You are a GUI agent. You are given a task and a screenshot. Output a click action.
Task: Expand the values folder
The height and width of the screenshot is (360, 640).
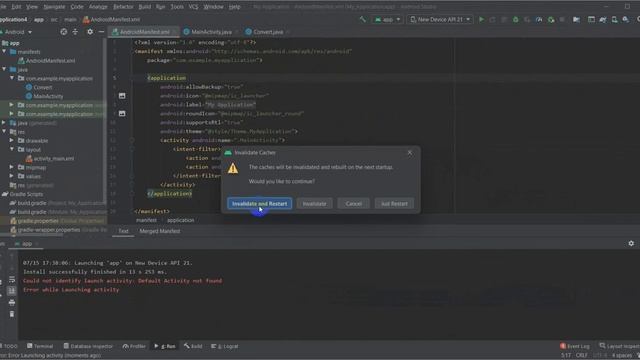coord(11,176)
